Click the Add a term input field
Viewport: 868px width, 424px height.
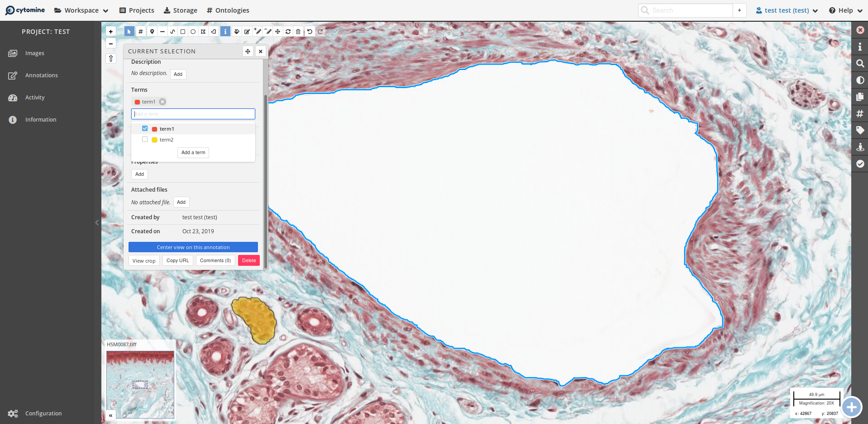coord(193,114)
